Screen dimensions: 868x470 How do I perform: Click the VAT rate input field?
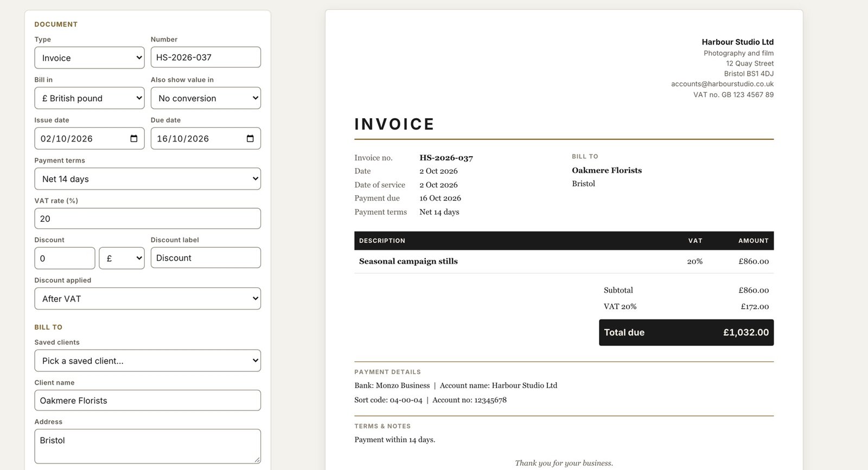(x=148, y=218)
